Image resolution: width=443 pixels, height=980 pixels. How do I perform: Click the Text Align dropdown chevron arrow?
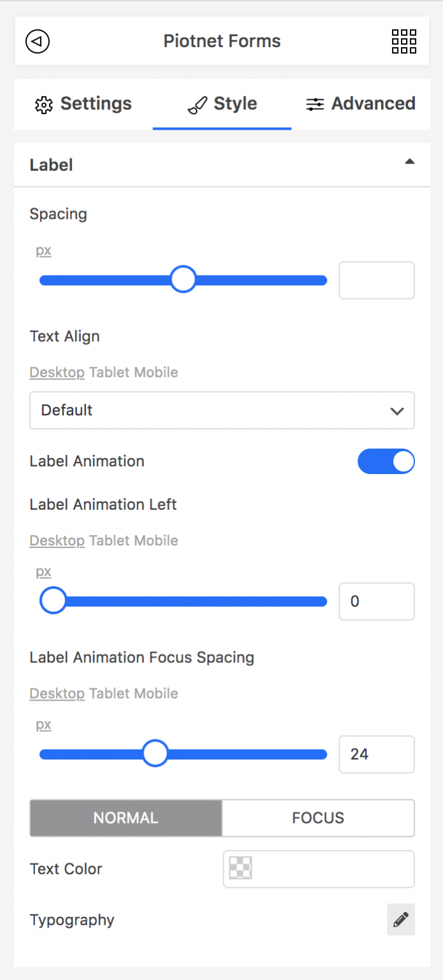click(397, 410)
